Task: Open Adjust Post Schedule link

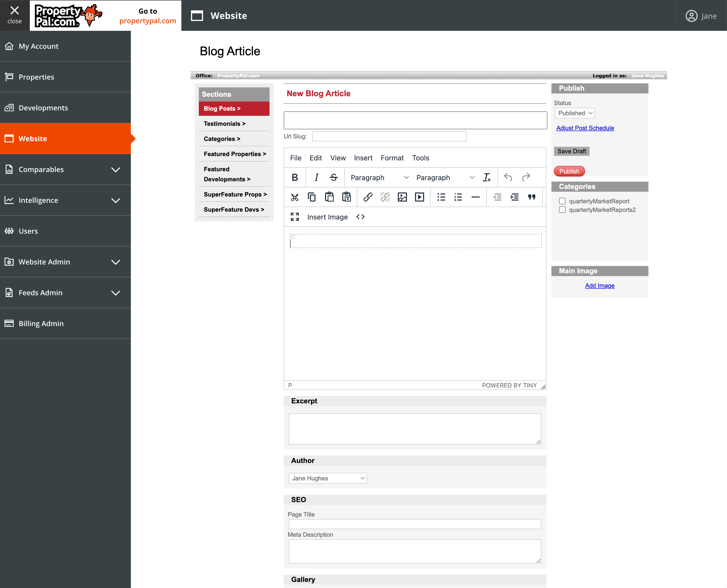Action: 585,128
